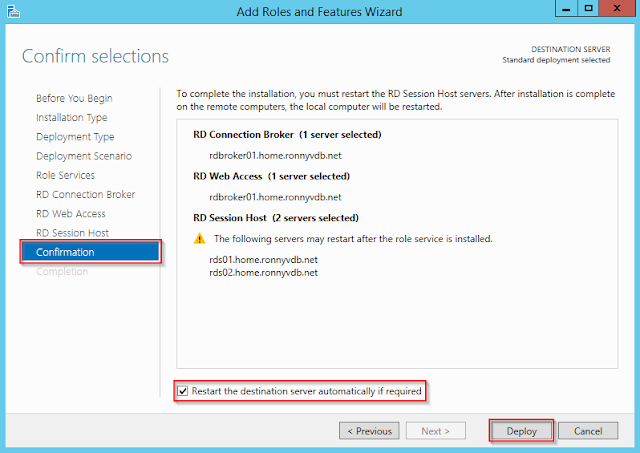Open the RD Session Host step
Screen dimensions: 640x453
(73, 233)
